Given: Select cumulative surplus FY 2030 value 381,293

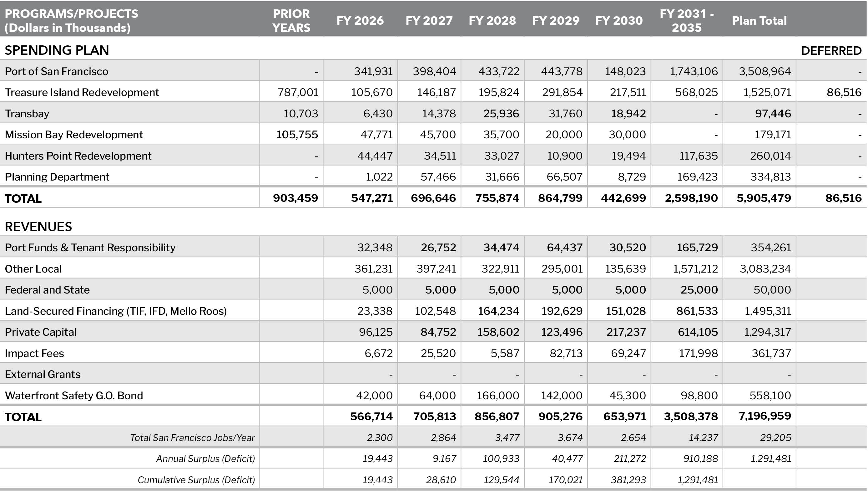Looking at the screenshot, I should coord(628,480).
